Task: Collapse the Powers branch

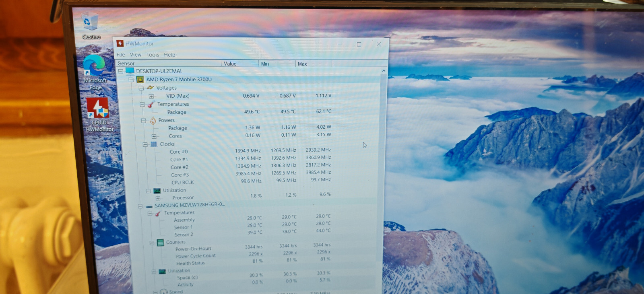Action: (x=143, y=120)
